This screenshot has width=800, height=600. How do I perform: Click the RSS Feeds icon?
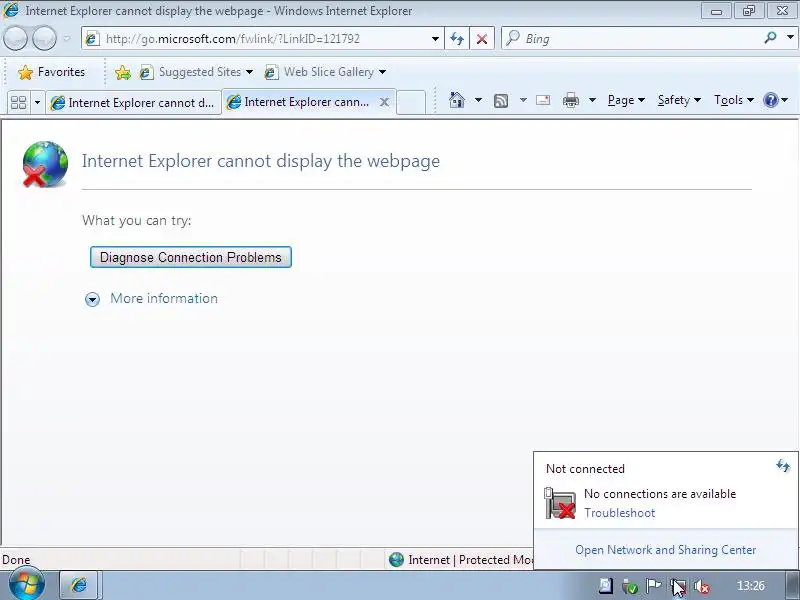(501, 101)
